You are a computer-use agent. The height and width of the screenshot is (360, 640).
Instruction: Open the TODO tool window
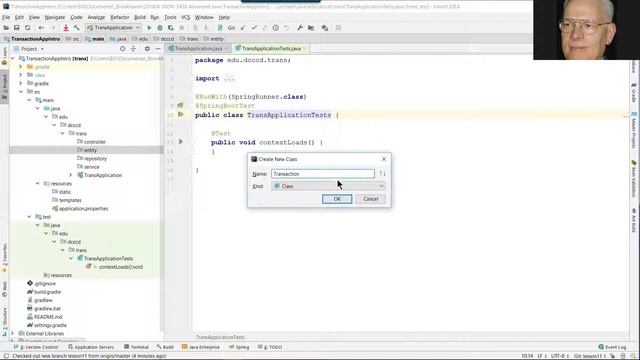270,347
